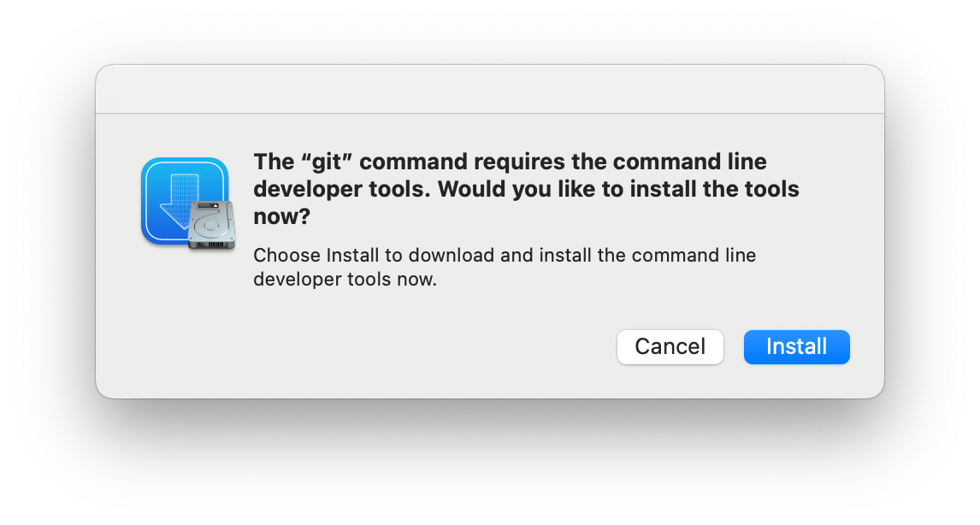The height and width of the screenshot is (525, 980).
Task: Click the bold heading about the git command
Action: click(x=526, y=189)
